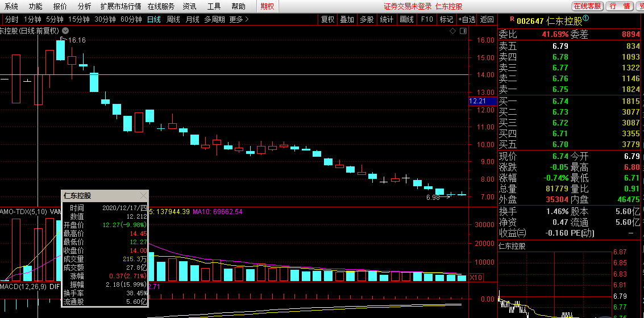The width and height of the screenshot is (644, 318).
Task: Click the dropdown arrow beside 日线前复权 chart title
Action: tap(65, 31)
